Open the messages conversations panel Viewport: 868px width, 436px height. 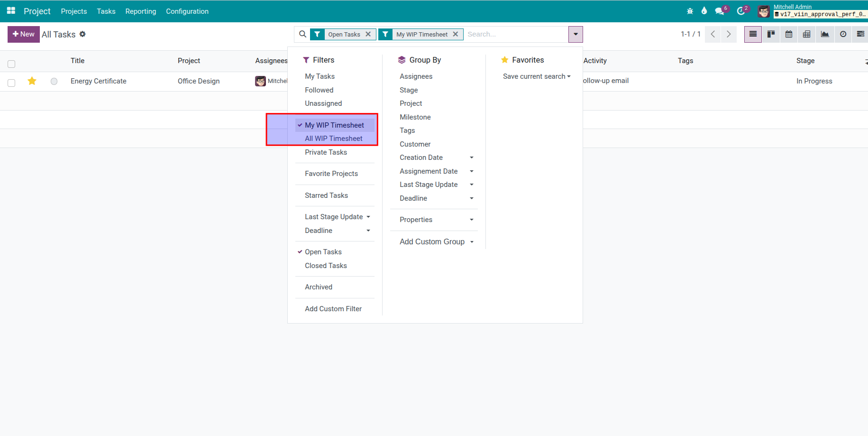(x=719, y=10)
